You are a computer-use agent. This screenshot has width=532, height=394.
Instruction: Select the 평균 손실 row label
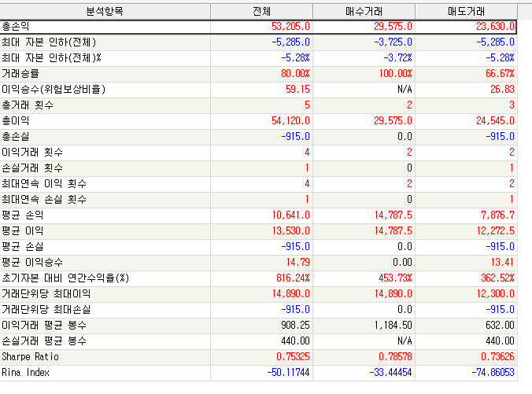23,246
